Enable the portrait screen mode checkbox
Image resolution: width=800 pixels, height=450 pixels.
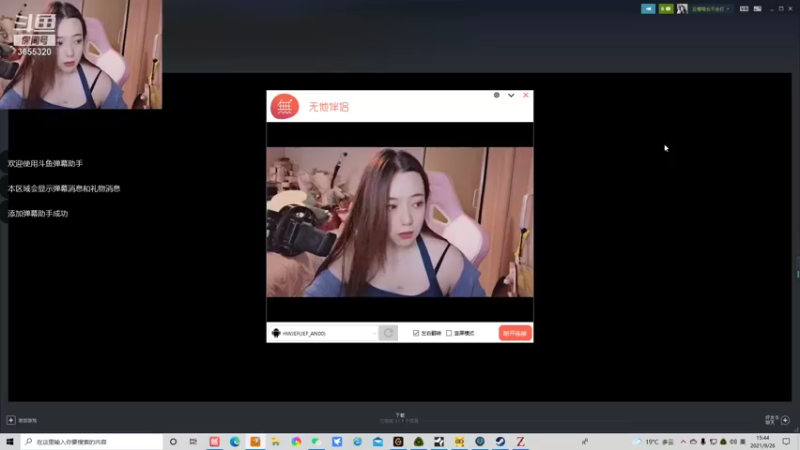tap(449, 333)
